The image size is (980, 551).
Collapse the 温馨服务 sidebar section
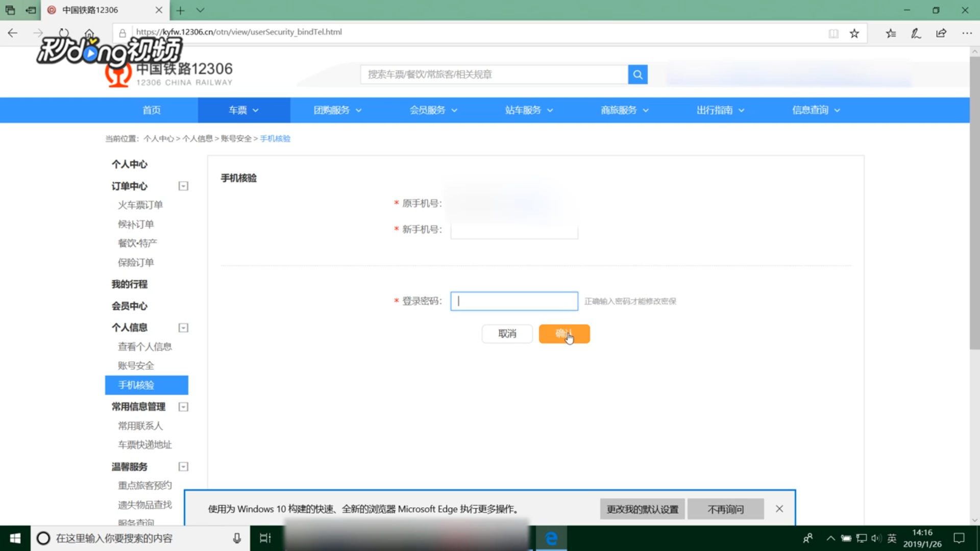coord(183,466)
